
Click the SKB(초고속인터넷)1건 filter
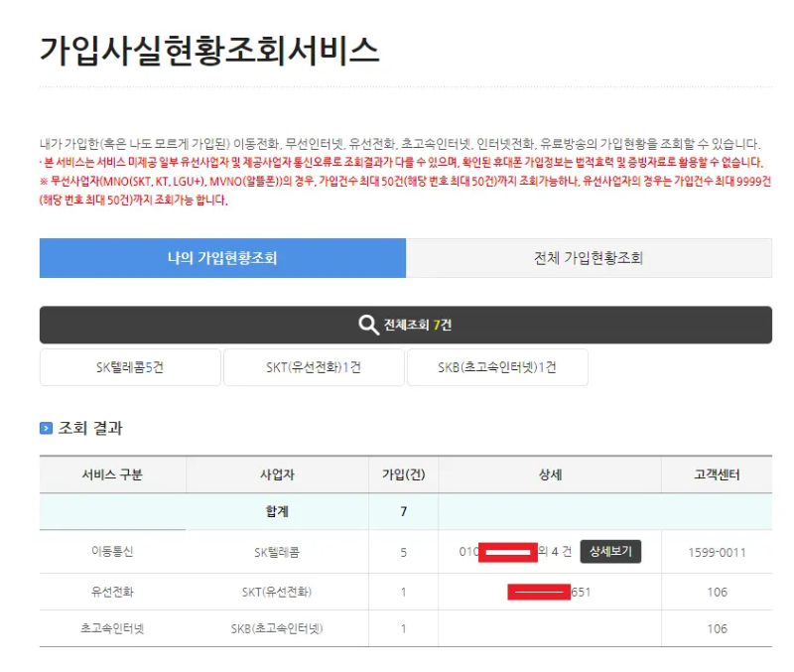[497, 367]
